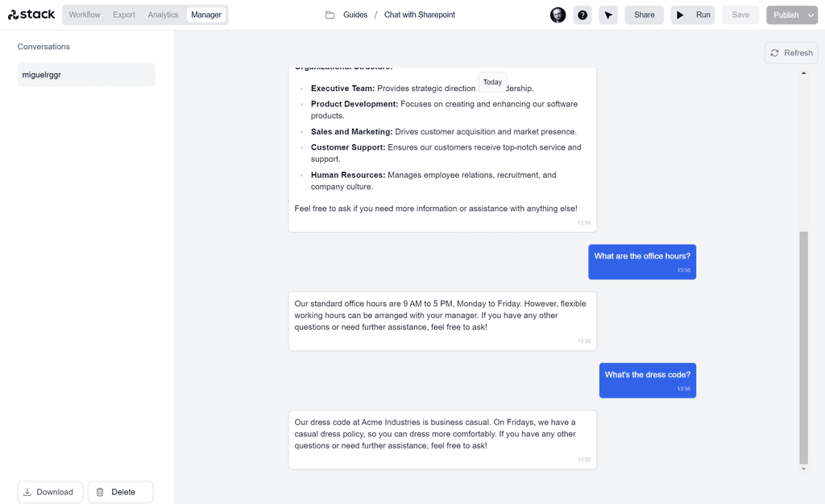This screenshot has height=504, width=825.
Task: Switch to the Export tab
Action: click(x=124, y=14)
